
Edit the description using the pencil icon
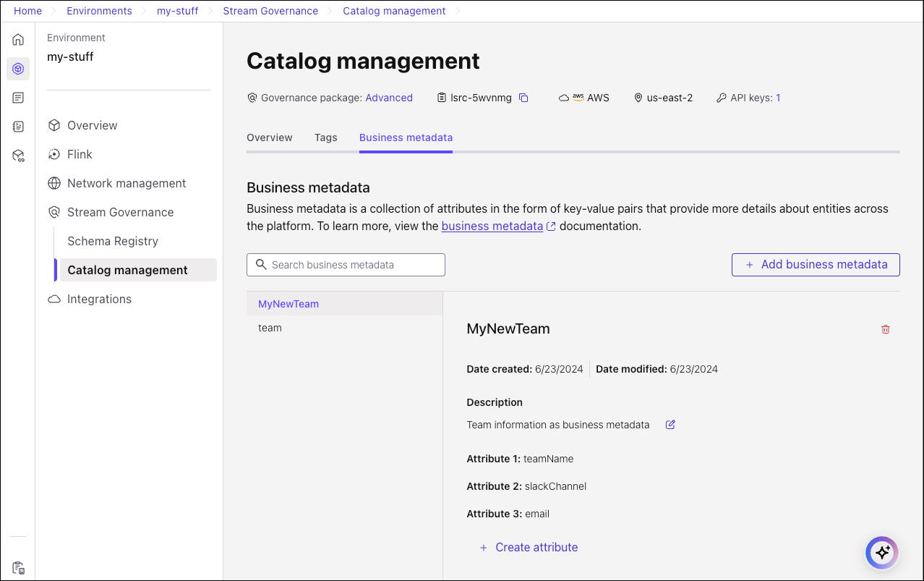pyautogui.click(x=670, y=425)
